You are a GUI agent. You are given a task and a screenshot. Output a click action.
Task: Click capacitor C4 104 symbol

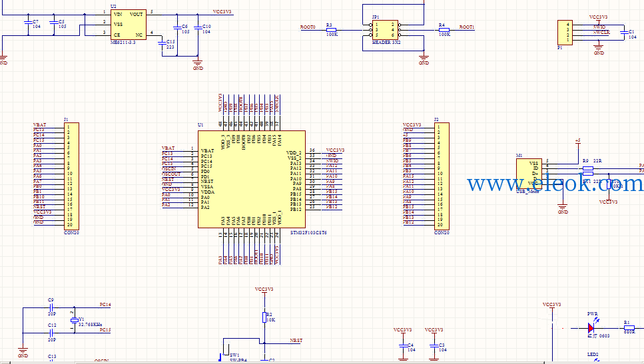click(404, 346)
